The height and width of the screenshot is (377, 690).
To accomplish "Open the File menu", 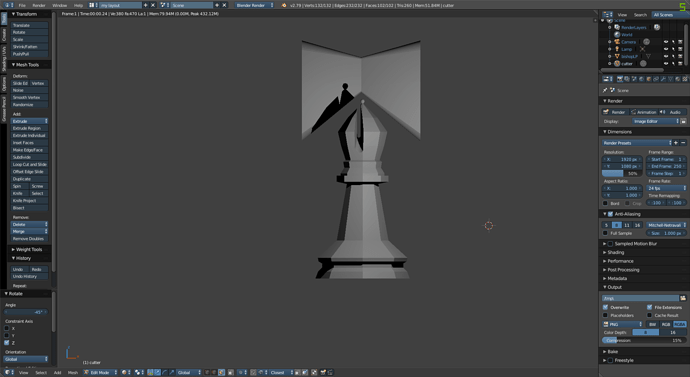I will pos(22,5).
